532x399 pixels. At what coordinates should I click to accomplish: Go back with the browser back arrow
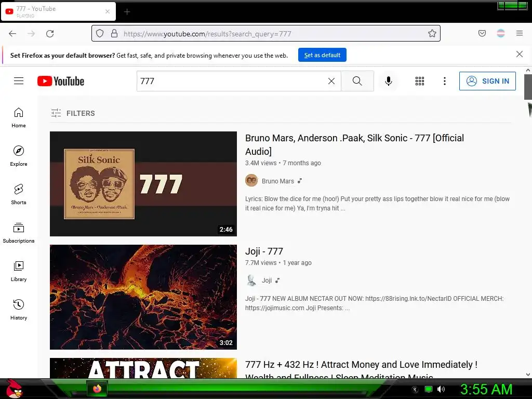[x=12, y=34]
